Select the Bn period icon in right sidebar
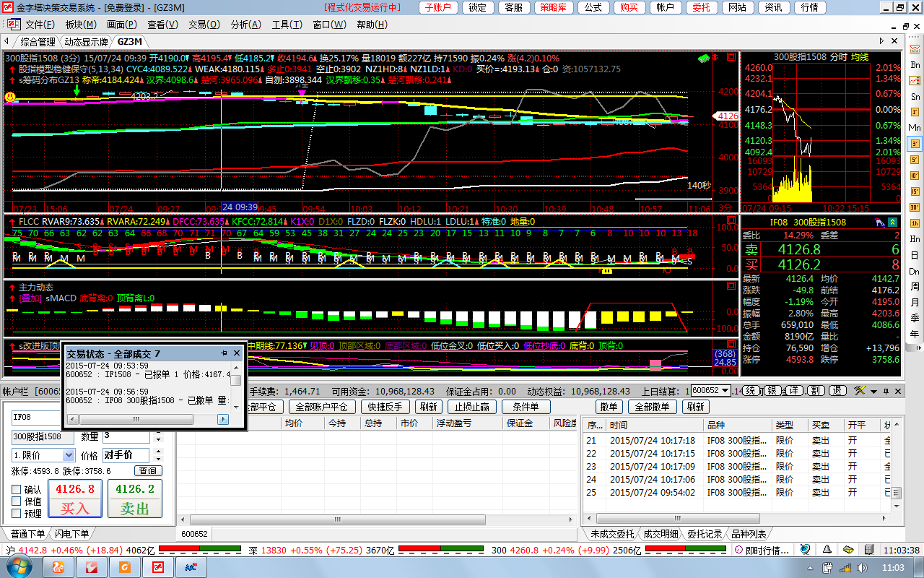924x578 pixels. [x=915, y=65]
